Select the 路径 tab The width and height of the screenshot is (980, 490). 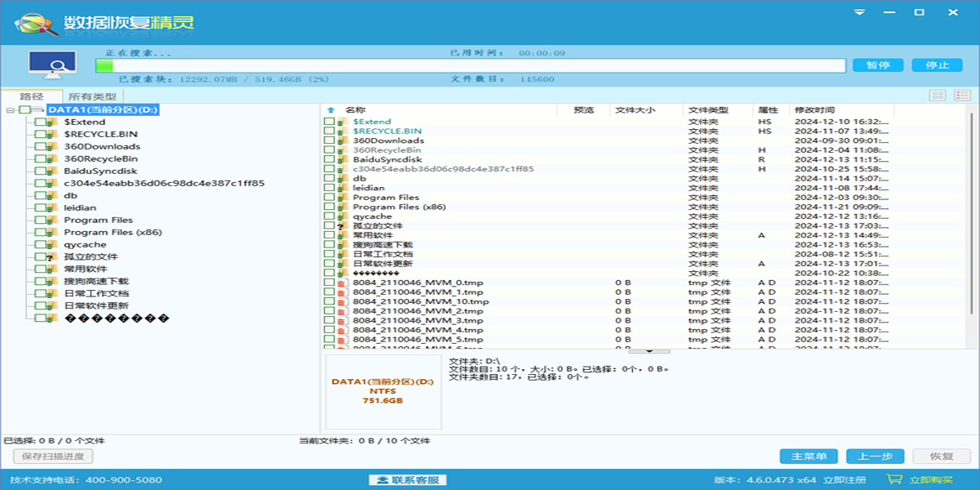[32, 96]
